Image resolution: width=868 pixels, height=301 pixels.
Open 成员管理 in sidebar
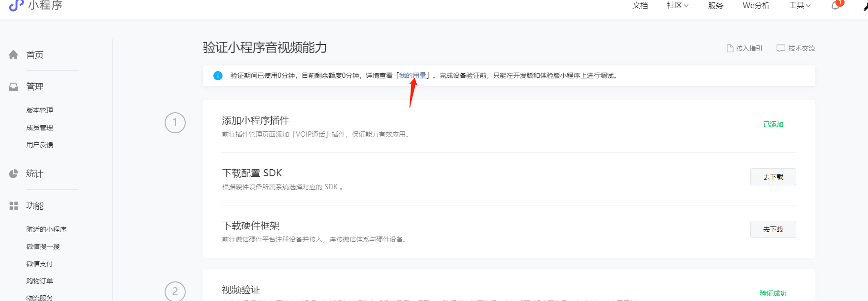coord(40,128)
